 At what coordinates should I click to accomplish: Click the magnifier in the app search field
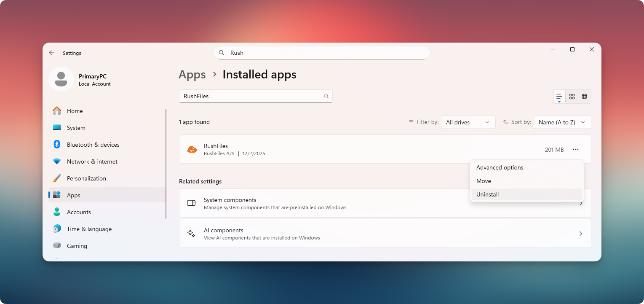326,96
